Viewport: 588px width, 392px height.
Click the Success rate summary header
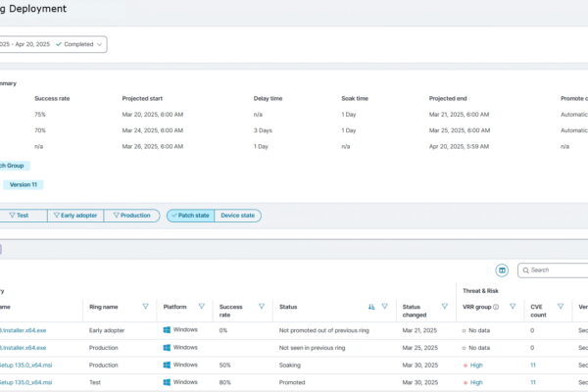(52, 98)
